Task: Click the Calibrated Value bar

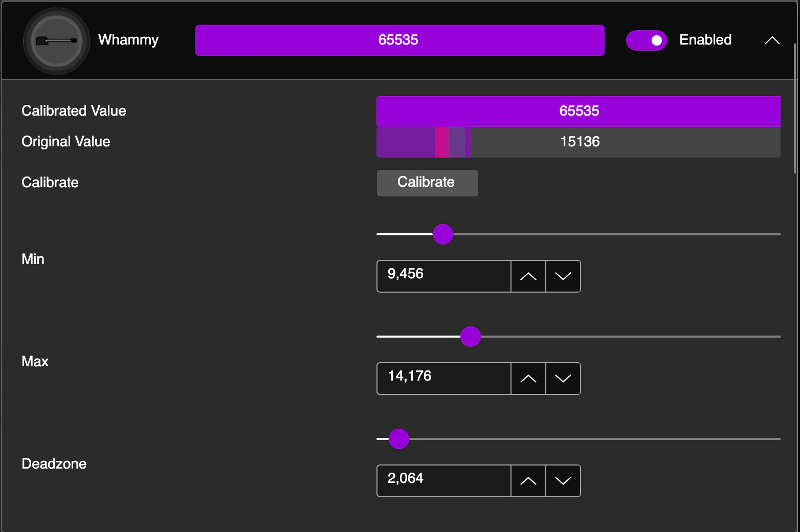Action: (579, 112)
